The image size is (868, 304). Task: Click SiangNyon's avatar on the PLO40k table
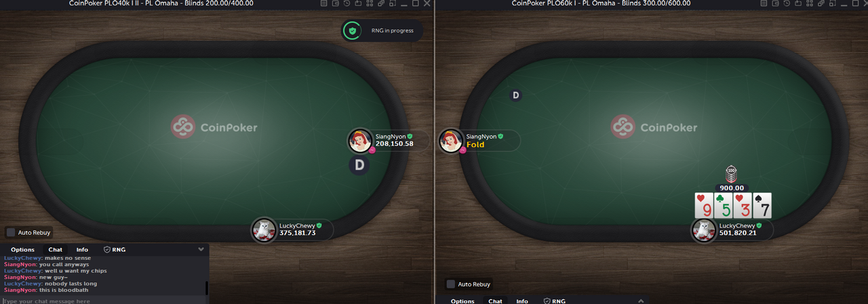point(359,141)
